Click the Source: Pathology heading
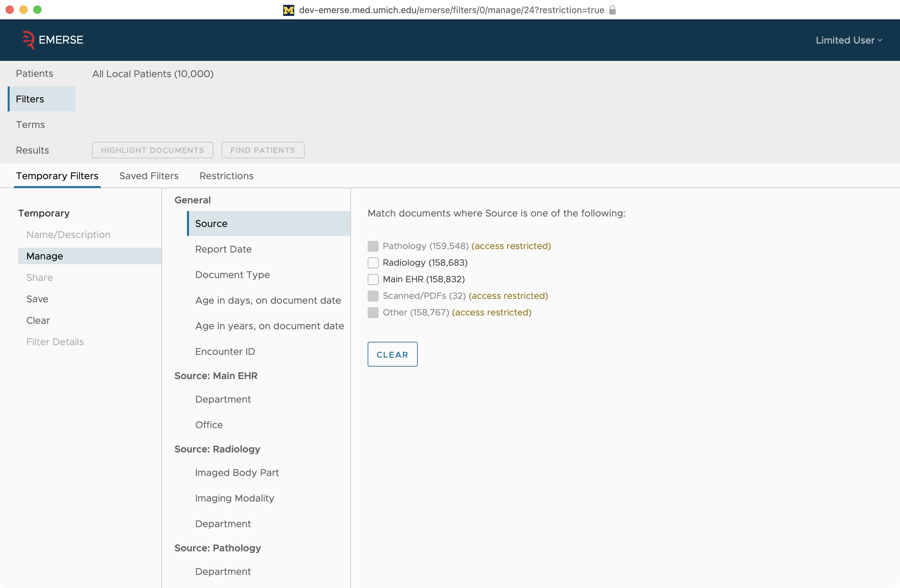The image size is (900, 588). 218,548
